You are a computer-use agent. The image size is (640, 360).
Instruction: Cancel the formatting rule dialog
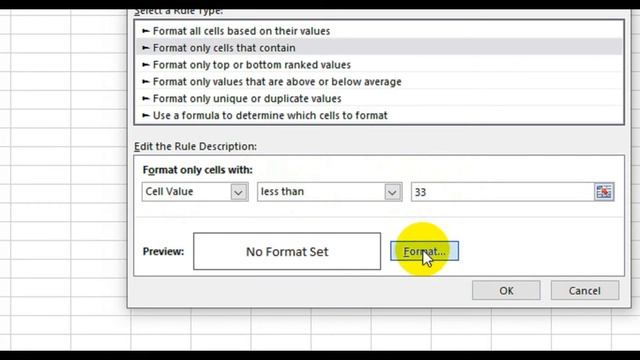pyautogui.click(x=585, y=290)
